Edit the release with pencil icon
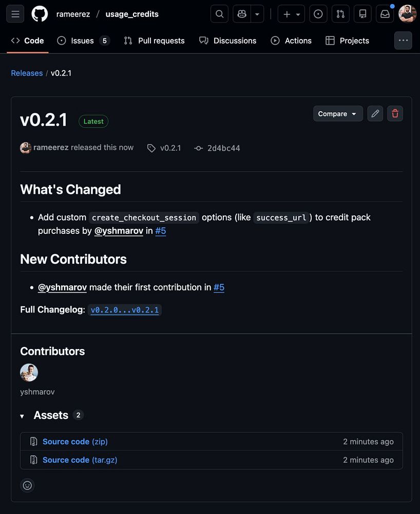420x514 pixels. tap(375, 114)
